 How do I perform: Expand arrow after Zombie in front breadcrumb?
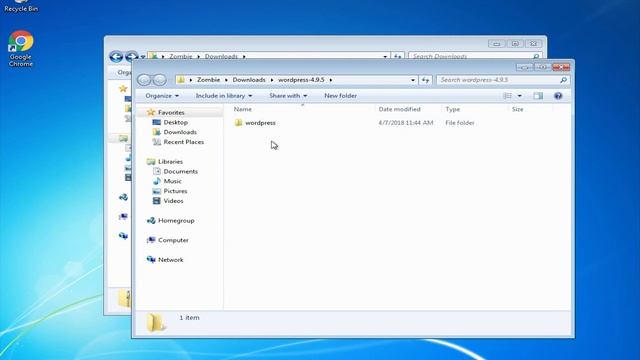[x=227, y=80]
